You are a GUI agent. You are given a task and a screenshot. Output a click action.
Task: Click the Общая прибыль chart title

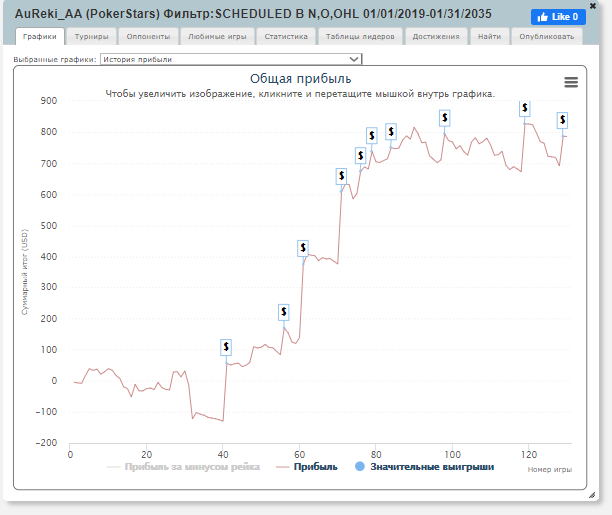pyautogui.click(x=301, y=78)
